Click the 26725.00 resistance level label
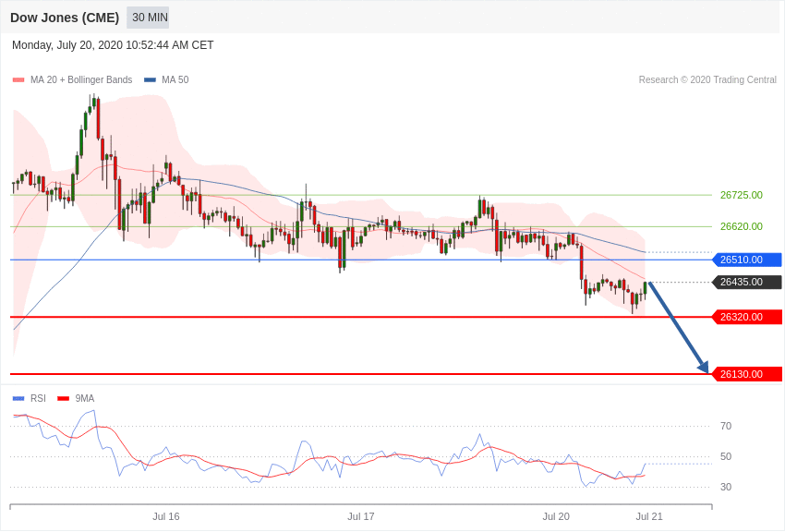785x532 pixels. coord(741,195)
